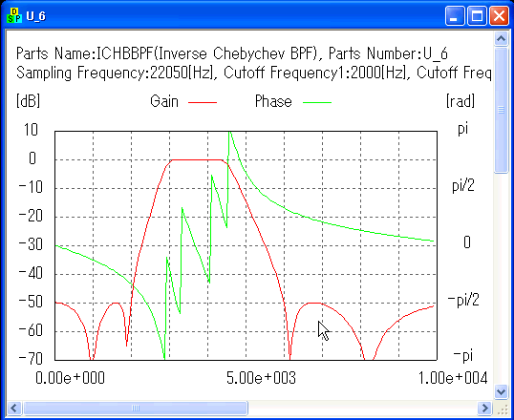514x420 pixels.
Task: Minimize the U_6 window
Action: pos(455,15)
